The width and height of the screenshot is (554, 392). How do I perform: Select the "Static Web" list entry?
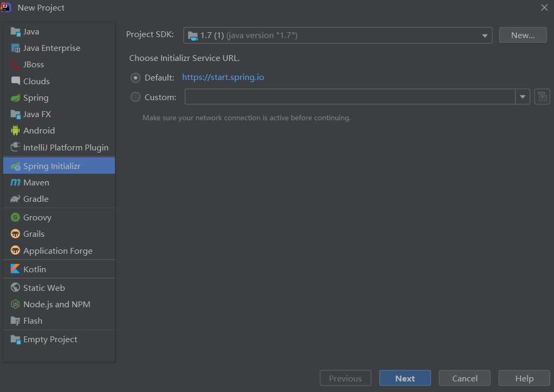(59, 288)
